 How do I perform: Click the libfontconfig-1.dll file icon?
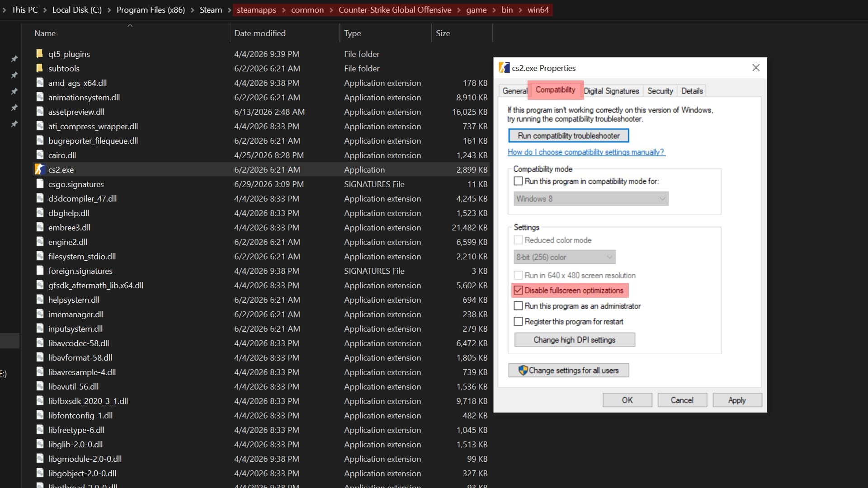(40, 415)
